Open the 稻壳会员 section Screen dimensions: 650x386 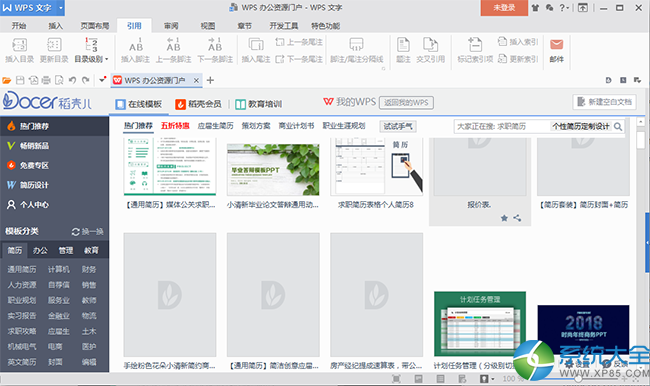(x=199, y=104)
